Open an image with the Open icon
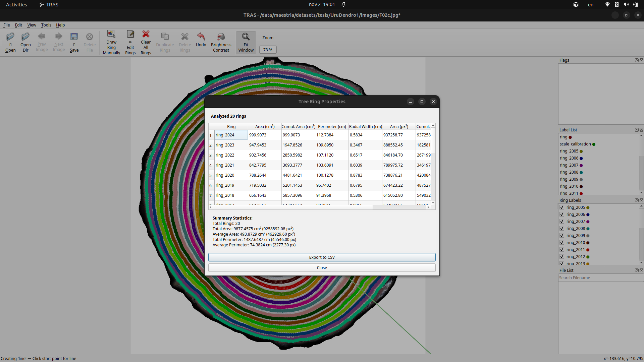Image resolution: width=644 pixels, height=362 pixels. click(x=10, y=42)
